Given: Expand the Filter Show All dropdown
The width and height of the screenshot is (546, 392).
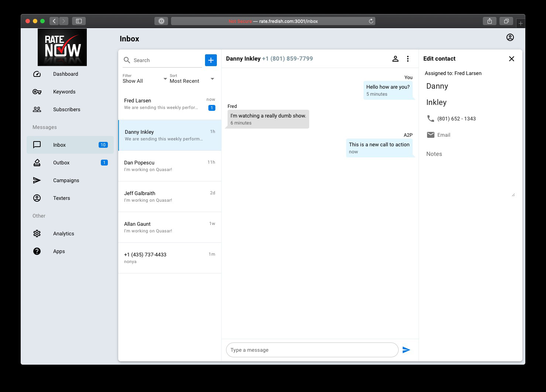Looking at the screenshot, I should click(x=145, y=79).
